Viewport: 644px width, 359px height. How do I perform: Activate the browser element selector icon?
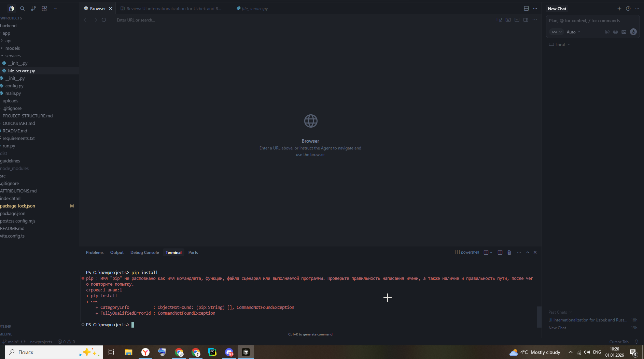pyautogui.click(x=499, y=20)
